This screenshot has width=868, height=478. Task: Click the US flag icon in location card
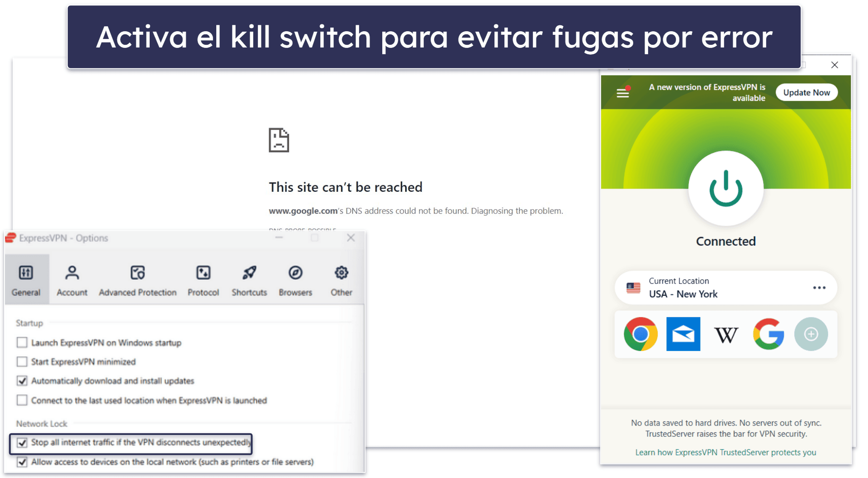pyautogui.click(x=633, y=288)
